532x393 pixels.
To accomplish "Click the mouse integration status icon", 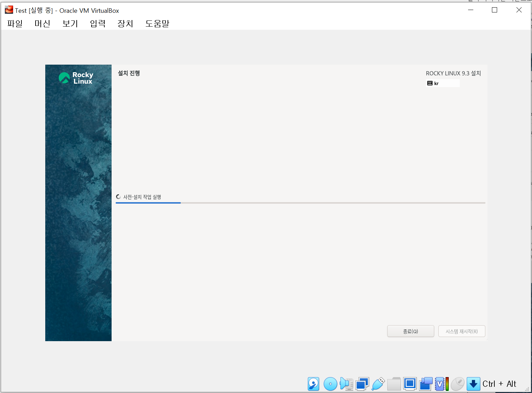I will pyautogui.click(x=458, y=384).
